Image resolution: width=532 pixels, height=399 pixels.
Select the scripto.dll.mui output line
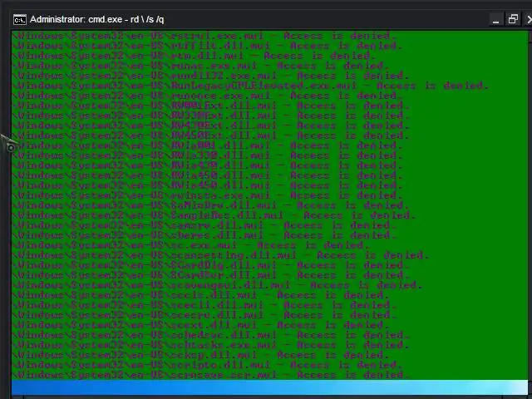click(x=207, y=365)
